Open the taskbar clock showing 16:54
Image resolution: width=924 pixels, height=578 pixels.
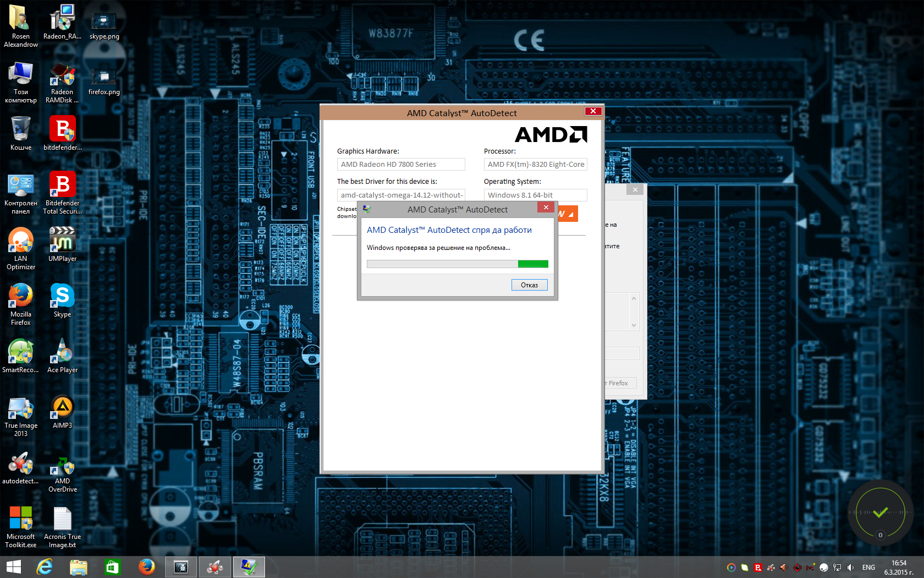[899, 568]
